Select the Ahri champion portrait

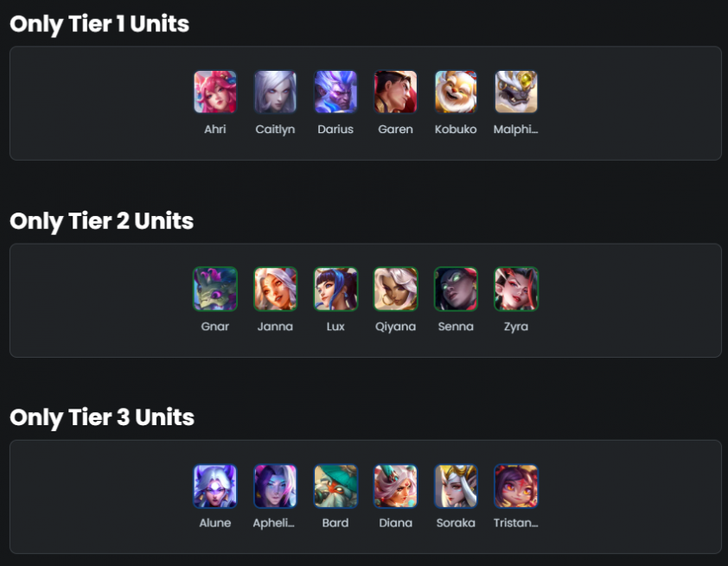pyautogui.click(x=215, y=92)
